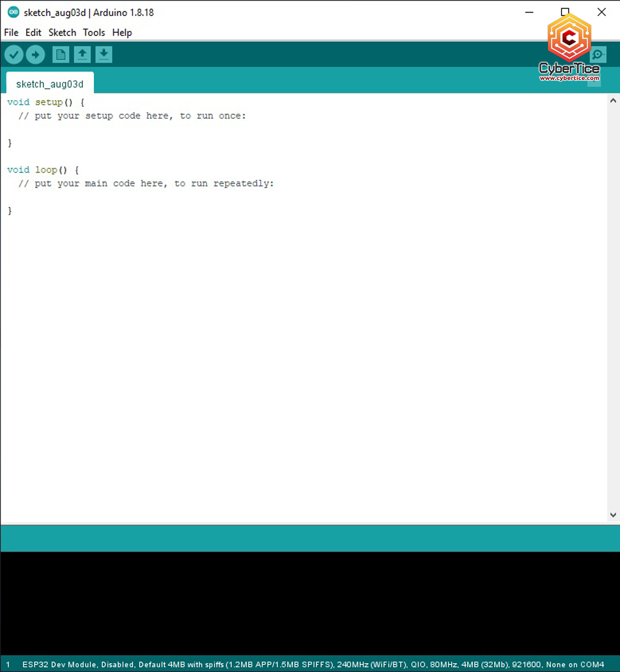This screenshot has width=620, height=672.
Task: Open a sketch using the up-arrow icon
Action: tap(82, 55)
